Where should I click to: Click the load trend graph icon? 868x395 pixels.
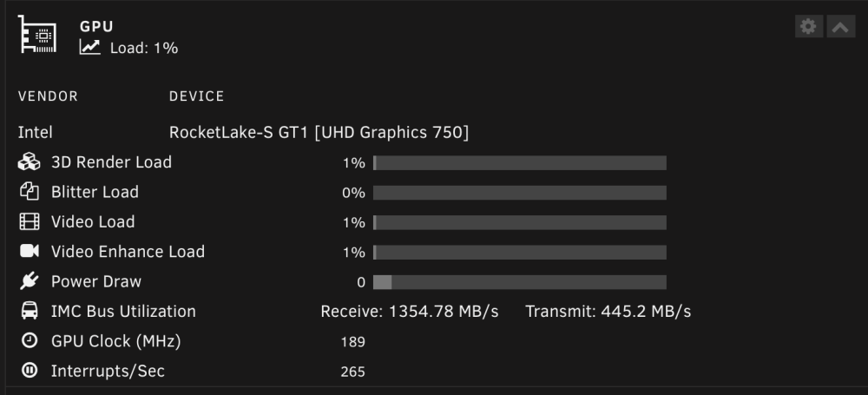(89, 47)
